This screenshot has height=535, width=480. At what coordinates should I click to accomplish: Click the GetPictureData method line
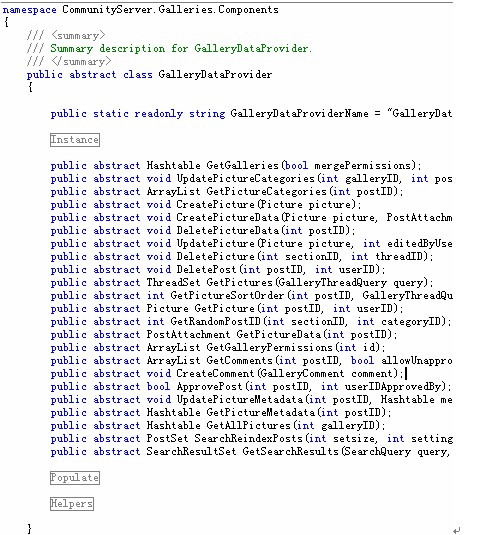[x=224, y=334]
